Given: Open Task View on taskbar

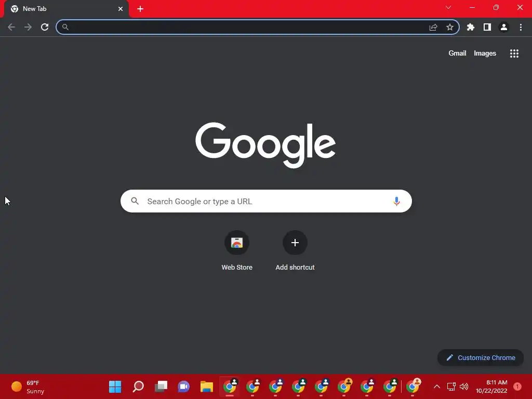Looking at the screenshot, I should pyautogui.click(x=161, y=387).
